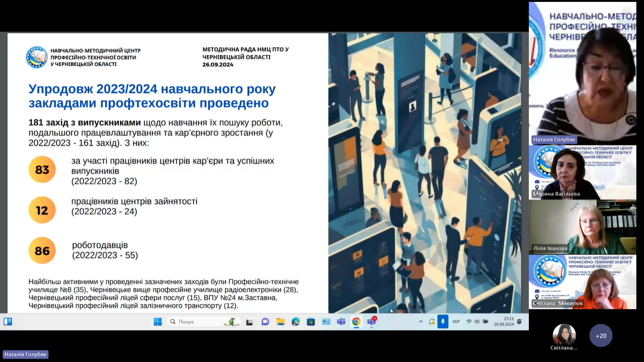644x362 pixels.
Task: Open Microsoft Store from the taskbar
Action: 310,322
